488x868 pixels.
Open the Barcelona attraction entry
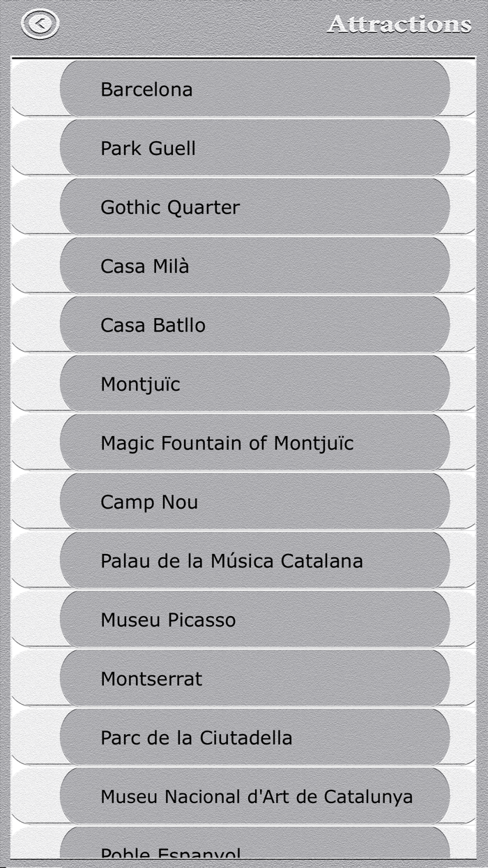pyautogui.click(x=254, y=89)
